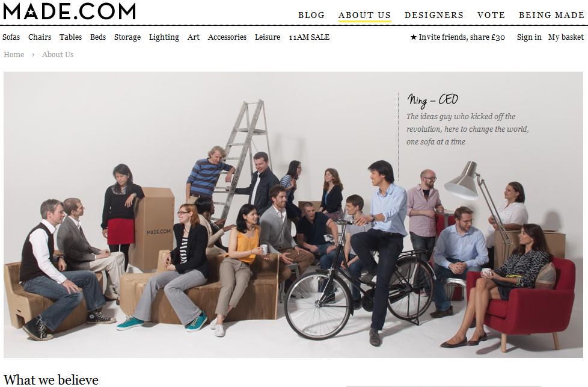Viewport: 588px width, 387px height.
Task: Open the Beds category
Action: tap(98, 37)
